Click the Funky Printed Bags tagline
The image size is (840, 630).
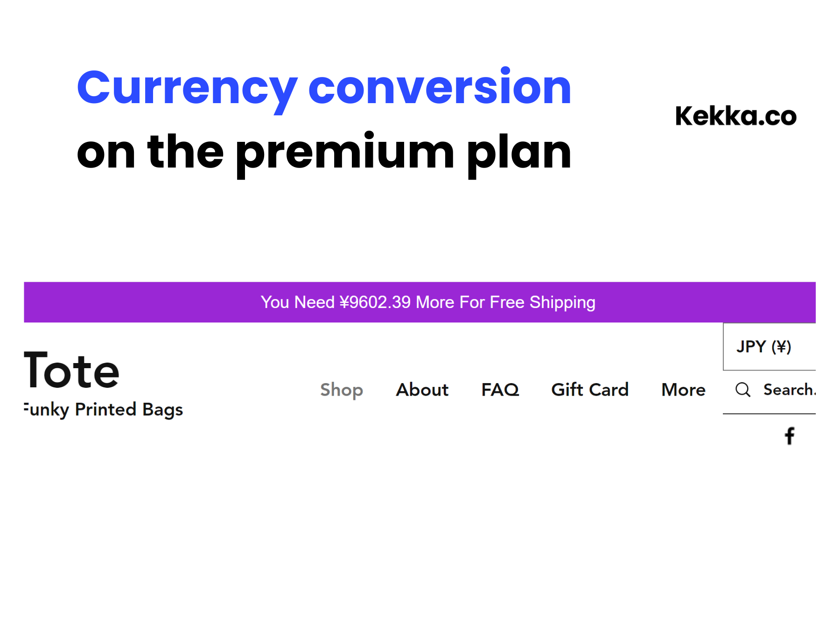click(104, 410)
